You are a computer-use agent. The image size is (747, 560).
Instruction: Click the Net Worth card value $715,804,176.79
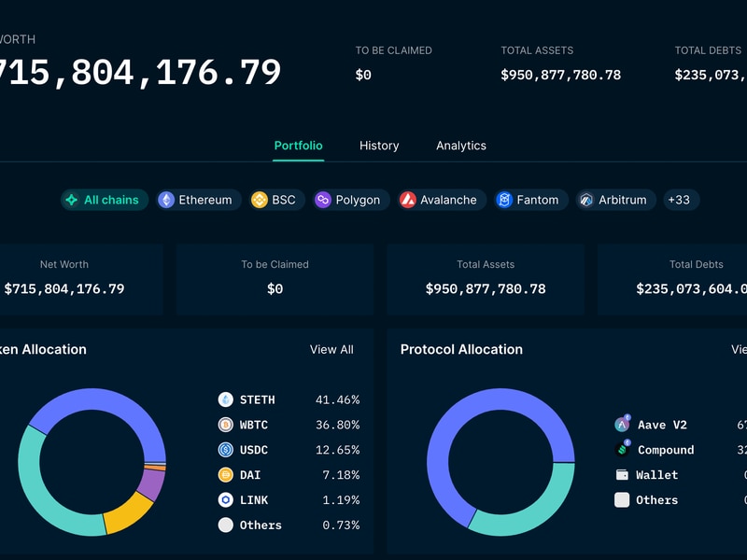[64, 289]
